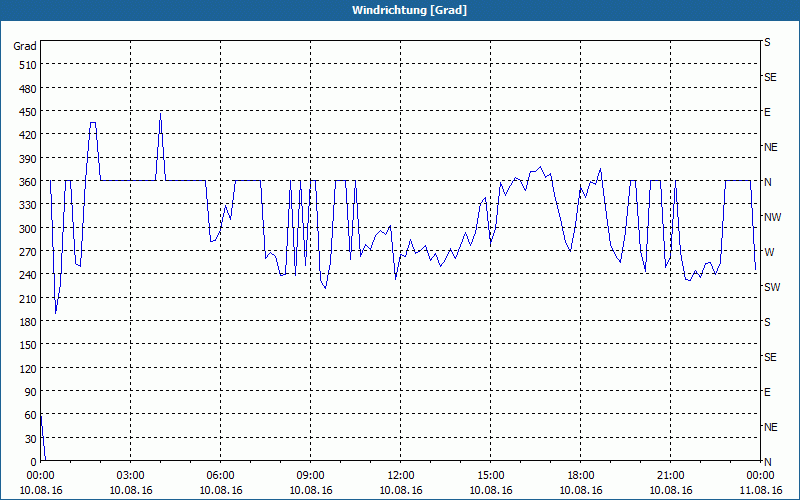Click the 30 y-axis tick label
Viewport: 800px width, 500px height.
click(x=31, y=439)
